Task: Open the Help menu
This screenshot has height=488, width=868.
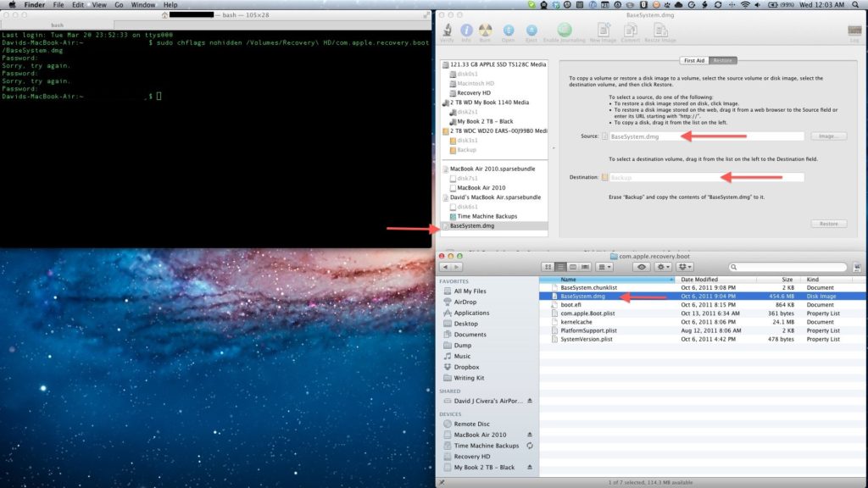Action: 170,5
